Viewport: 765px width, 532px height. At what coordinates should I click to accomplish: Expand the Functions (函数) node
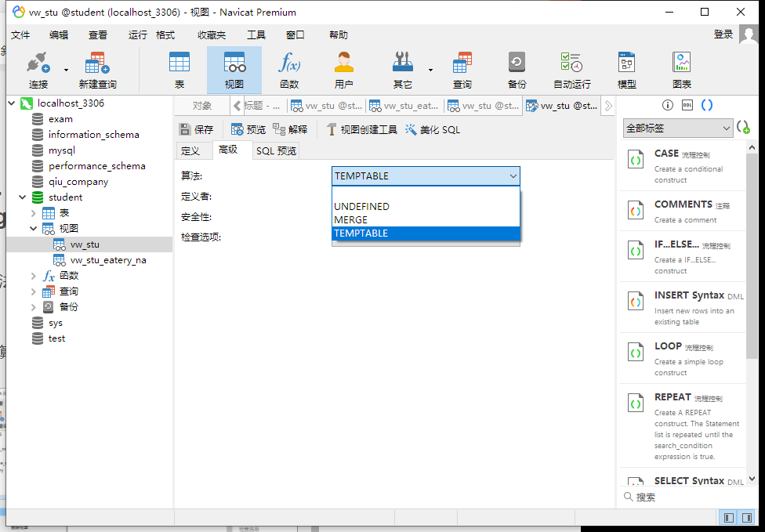[x=33, y=276]
